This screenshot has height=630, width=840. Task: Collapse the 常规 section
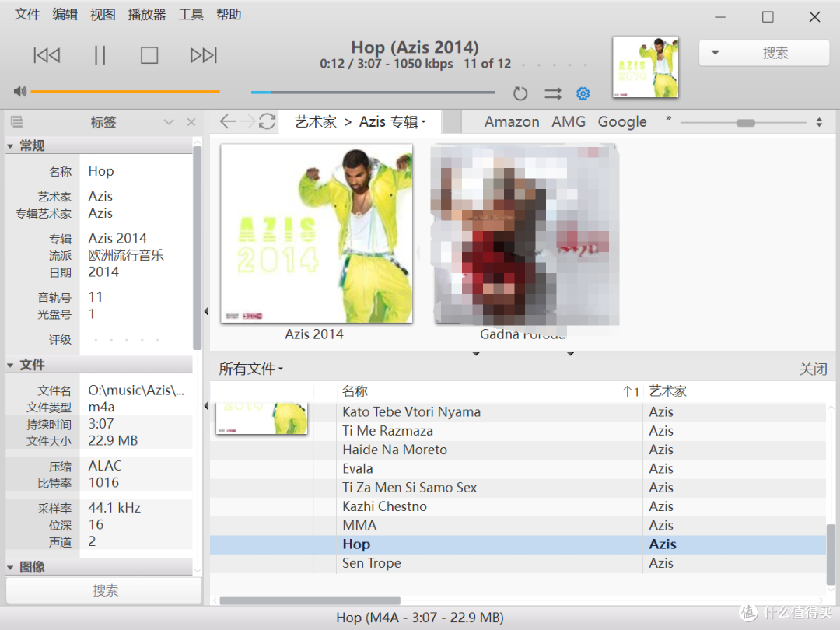coord(10,145)
